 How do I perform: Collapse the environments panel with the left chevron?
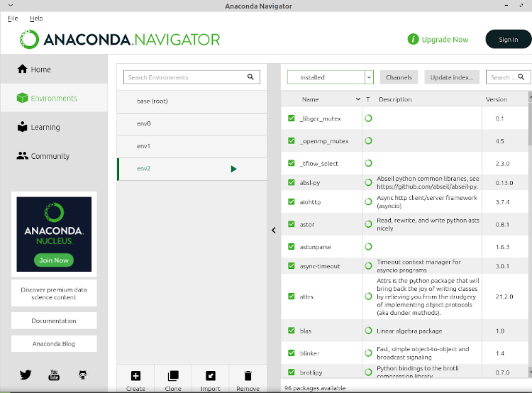[x=274, y=230]
